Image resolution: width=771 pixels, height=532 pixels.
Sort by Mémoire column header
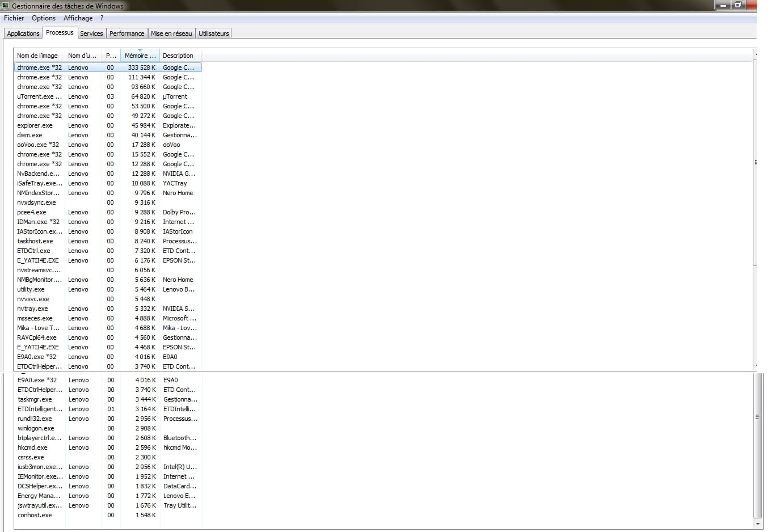tap(140, 56)
